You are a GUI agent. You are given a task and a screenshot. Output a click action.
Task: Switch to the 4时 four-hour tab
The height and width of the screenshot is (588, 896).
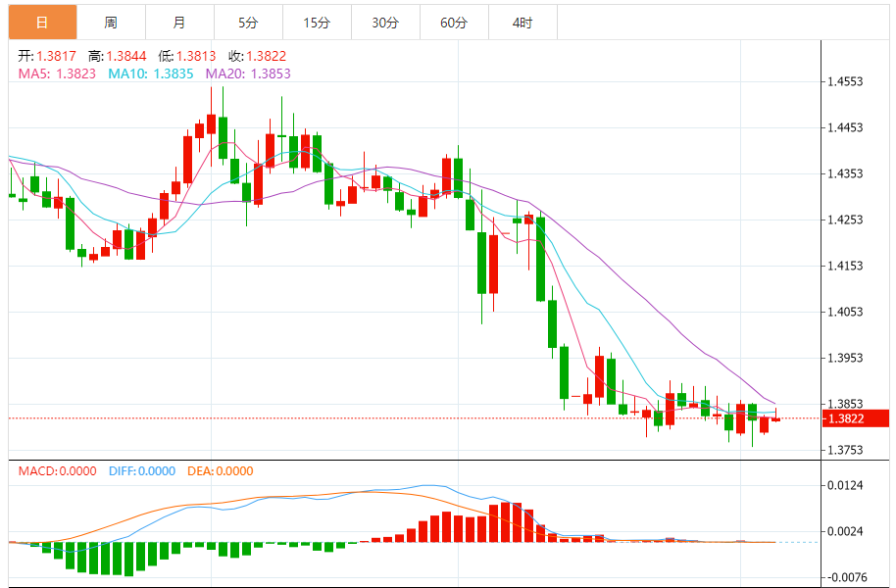523,23
